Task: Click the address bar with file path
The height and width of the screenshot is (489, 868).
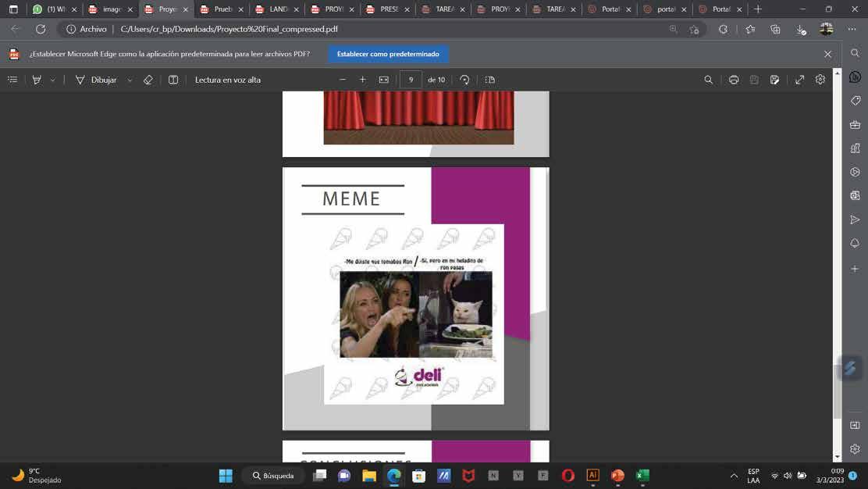Action: [x=365, y=29]
